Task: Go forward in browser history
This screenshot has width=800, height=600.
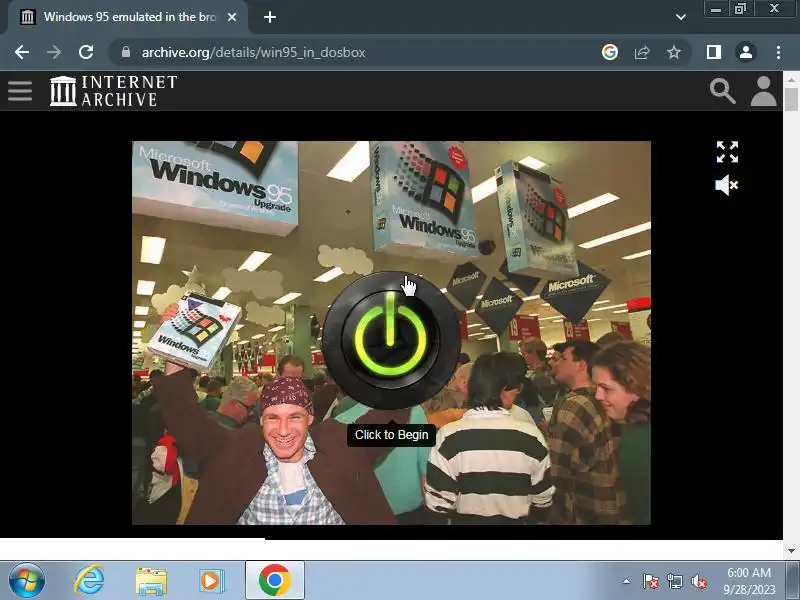Action: pyautogui.click(x=54, y=52)
